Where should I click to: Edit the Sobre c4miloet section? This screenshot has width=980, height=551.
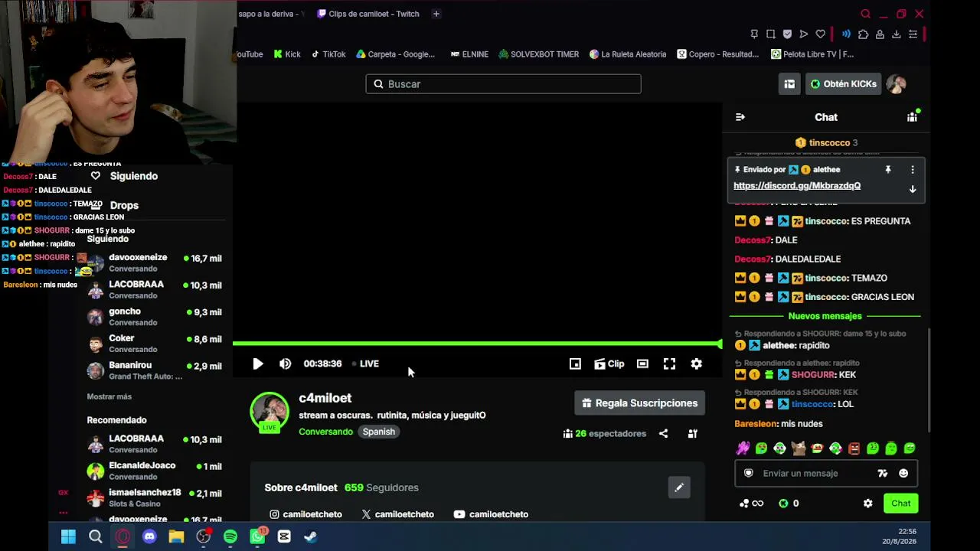click(x=679, y=487)
